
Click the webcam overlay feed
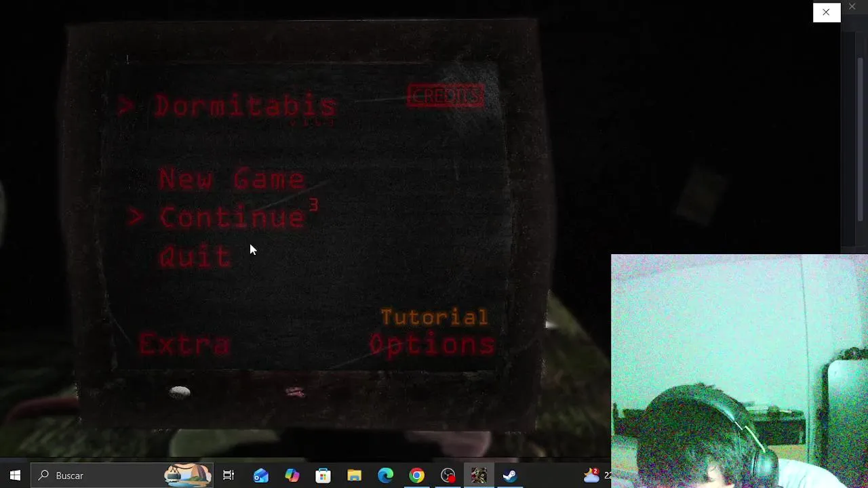tap(739, 371)
